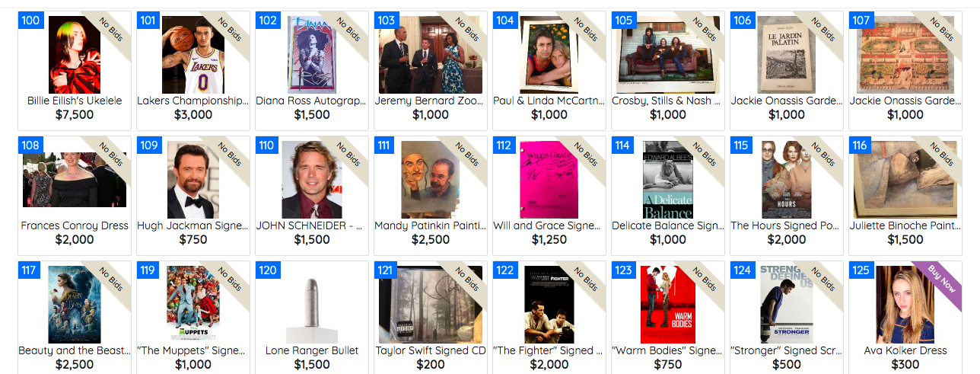
Task: Select the red Warm Bodies poster thumbnail
Action: pos(668,305)
